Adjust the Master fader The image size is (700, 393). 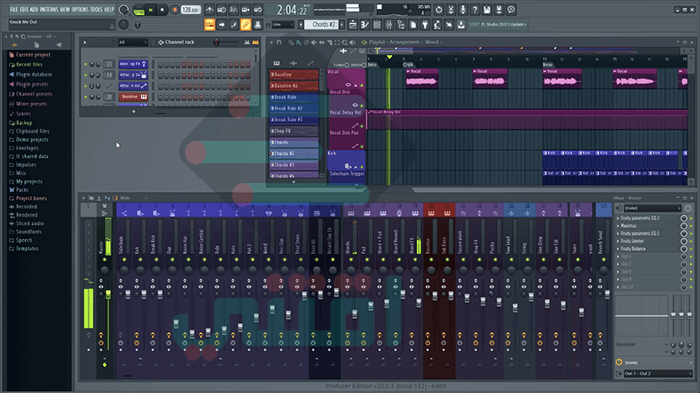[108, 294]
